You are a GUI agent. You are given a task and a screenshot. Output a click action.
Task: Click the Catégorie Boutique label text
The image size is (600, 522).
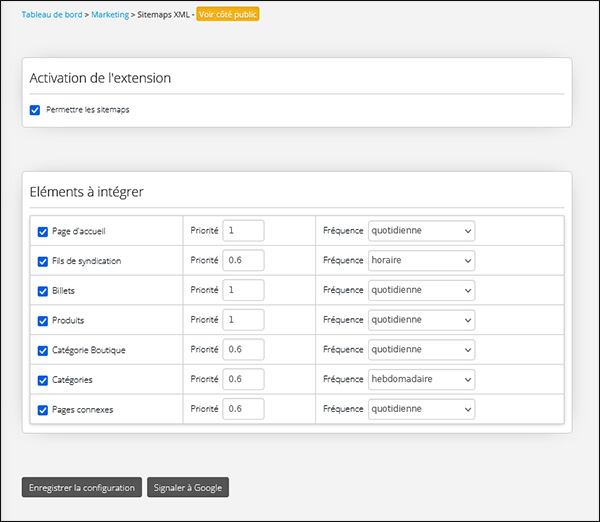tap(88, 350)
